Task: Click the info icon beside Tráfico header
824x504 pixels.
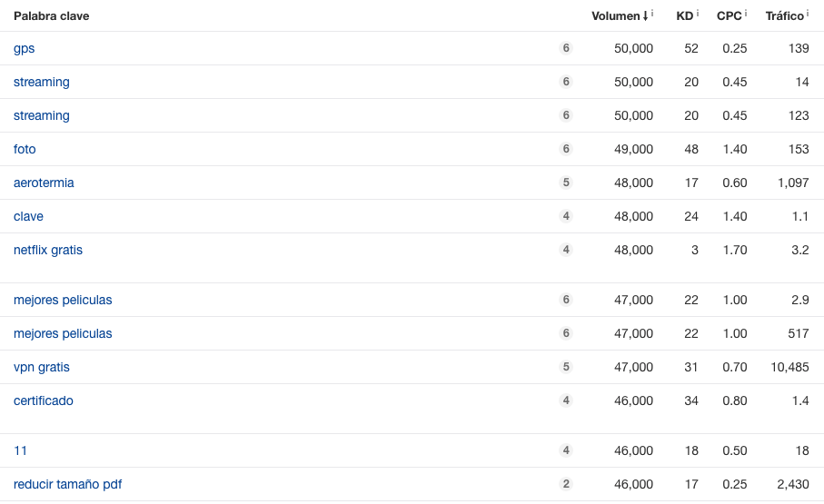Action: tap(808, 13)
